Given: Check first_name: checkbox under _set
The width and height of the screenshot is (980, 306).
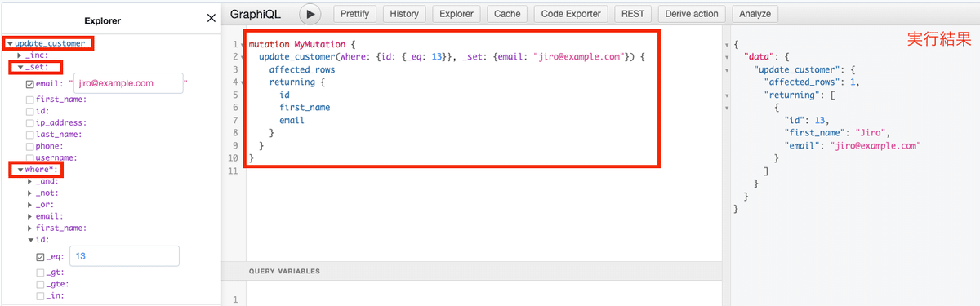Looking at the screenshot, I should pyautogui.click(x=30, y=100).
